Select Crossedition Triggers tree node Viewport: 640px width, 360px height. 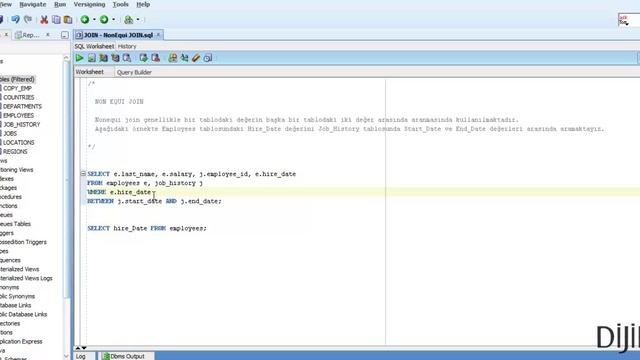pyautogui.click(x=23, y=242)
